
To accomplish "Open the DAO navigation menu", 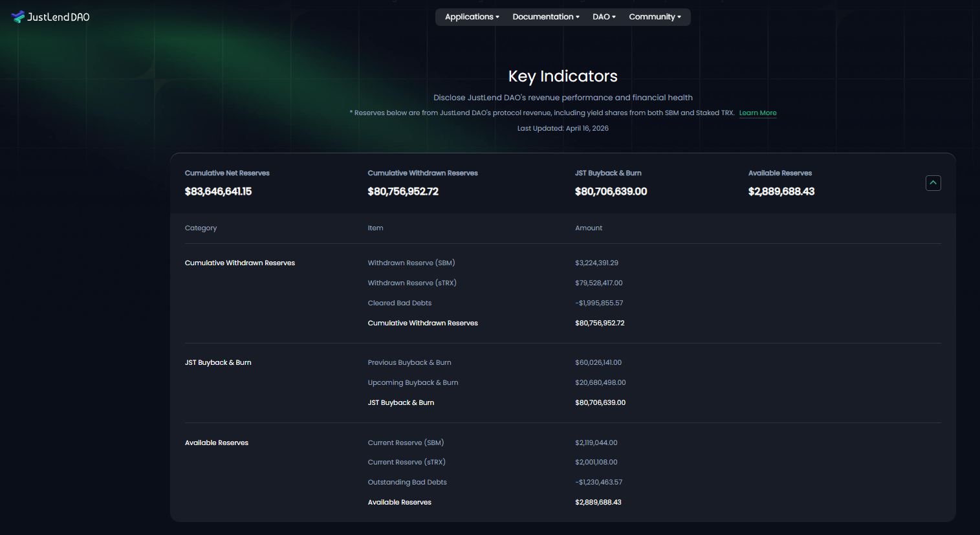I will [604, 17].
